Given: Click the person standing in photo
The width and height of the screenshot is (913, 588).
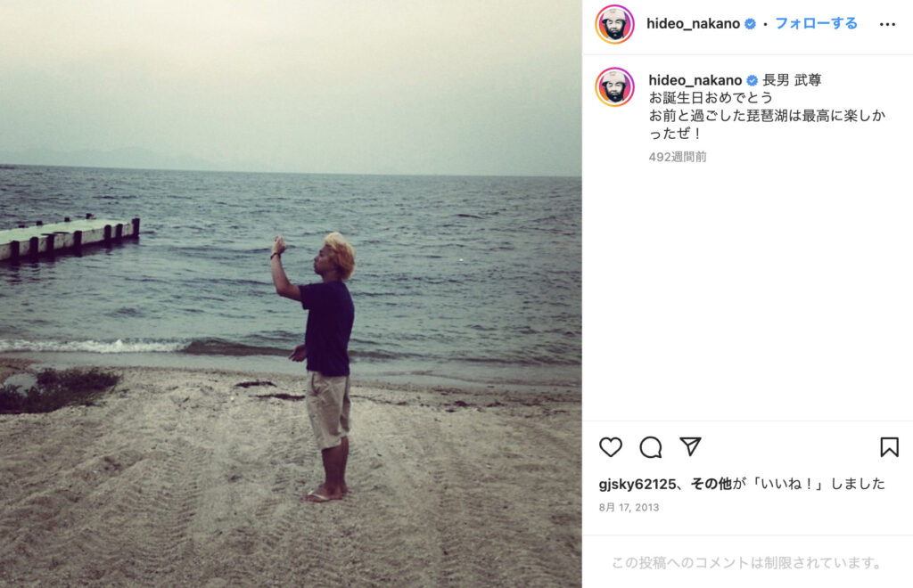Looking at the screenshot, I should pyautogui.click(x=320, y=366).
